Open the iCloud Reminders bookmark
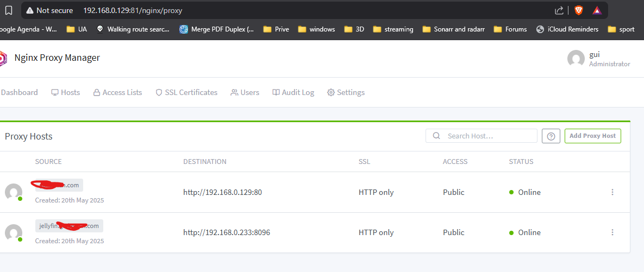 [567, 29]
